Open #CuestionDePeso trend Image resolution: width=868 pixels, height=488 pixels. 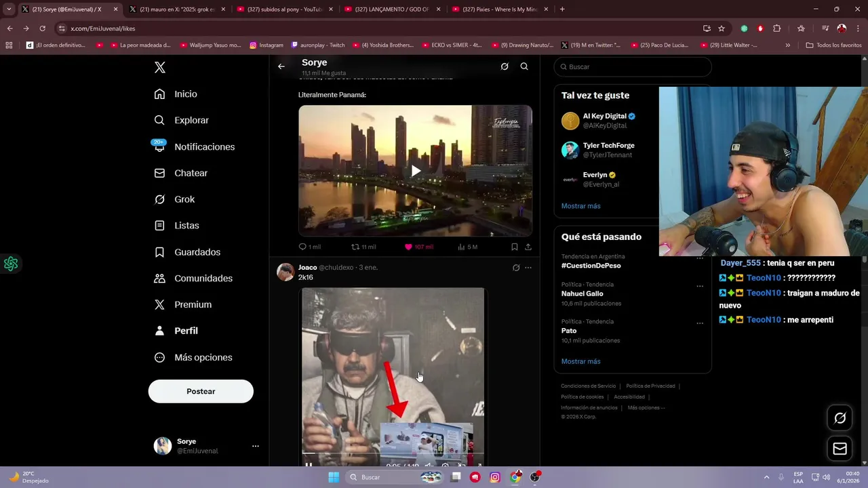(x=591, y=266)
